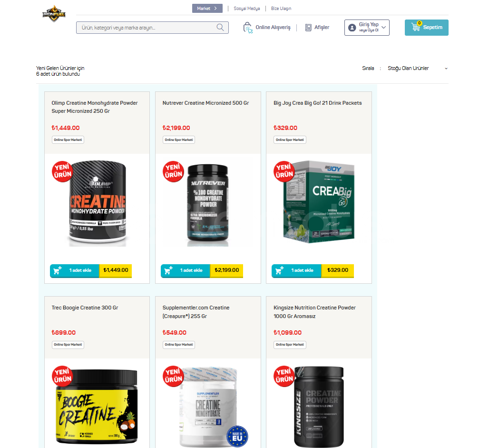Click the user avatar icon beside Giriş Yap
The image size is (499, 448).
coord(352,28)
